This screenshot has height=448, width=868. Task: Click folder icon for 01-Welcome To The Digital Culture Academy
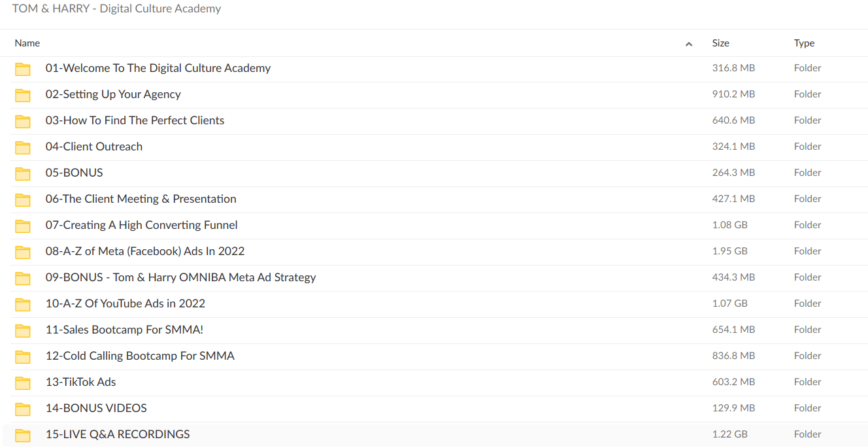click(x=23, y=69)
